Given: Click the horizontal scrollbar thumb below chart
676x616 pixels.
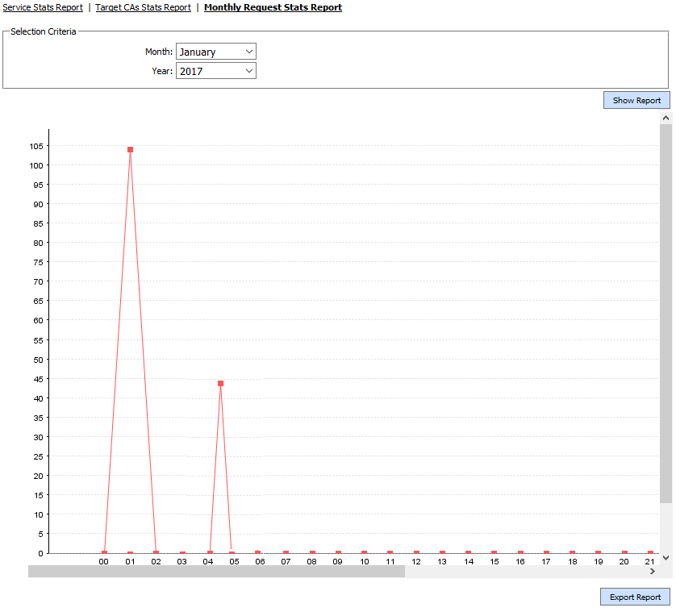Looking at the screenshot, I should (x=216, y=571).
